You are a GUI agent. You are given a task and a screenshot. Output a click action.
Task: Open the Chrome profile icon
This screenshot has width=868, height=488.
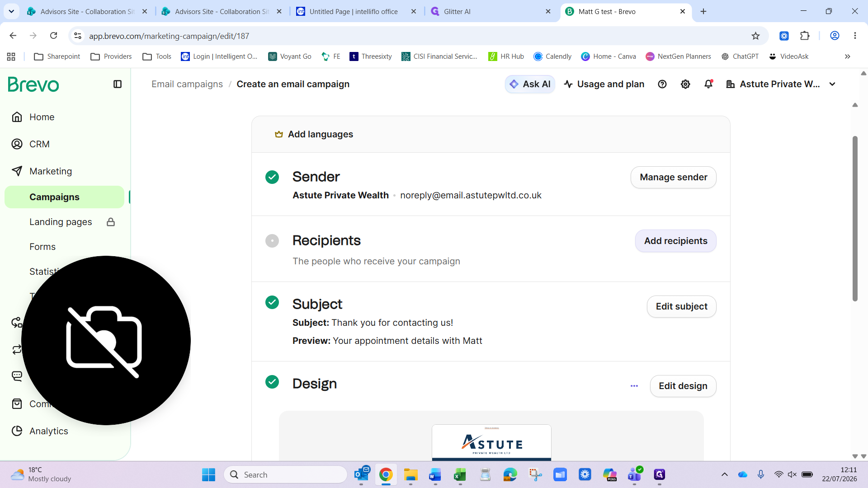click(835, 36)
